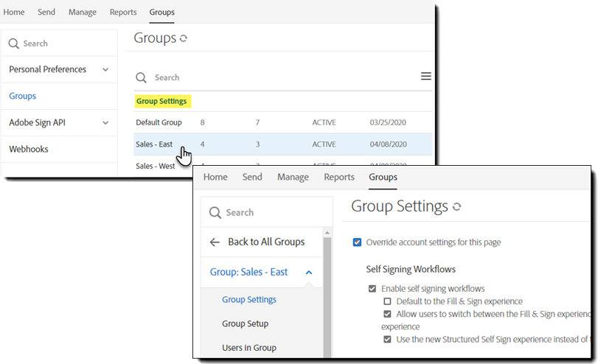Click ACTIVE status of Default Group
This screenshot has width=598, height=364.
(324, 122)
